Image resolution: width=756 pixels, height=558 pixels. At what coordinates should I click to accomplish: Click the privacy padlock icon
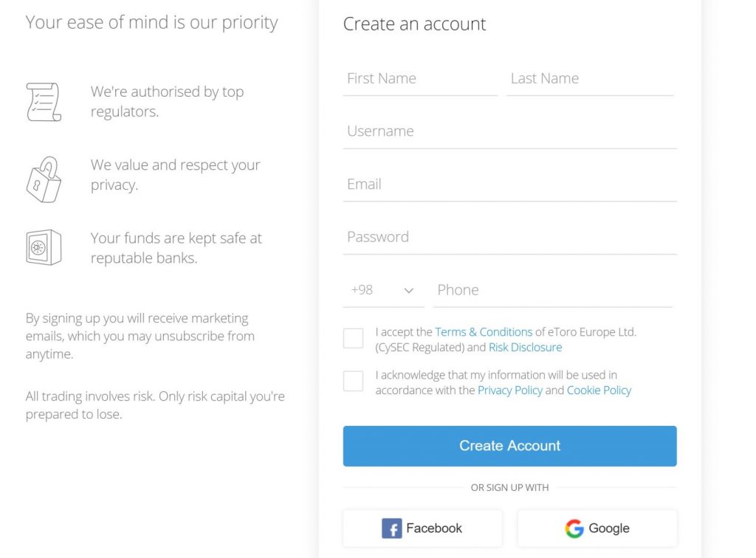[x=44, y=179]
